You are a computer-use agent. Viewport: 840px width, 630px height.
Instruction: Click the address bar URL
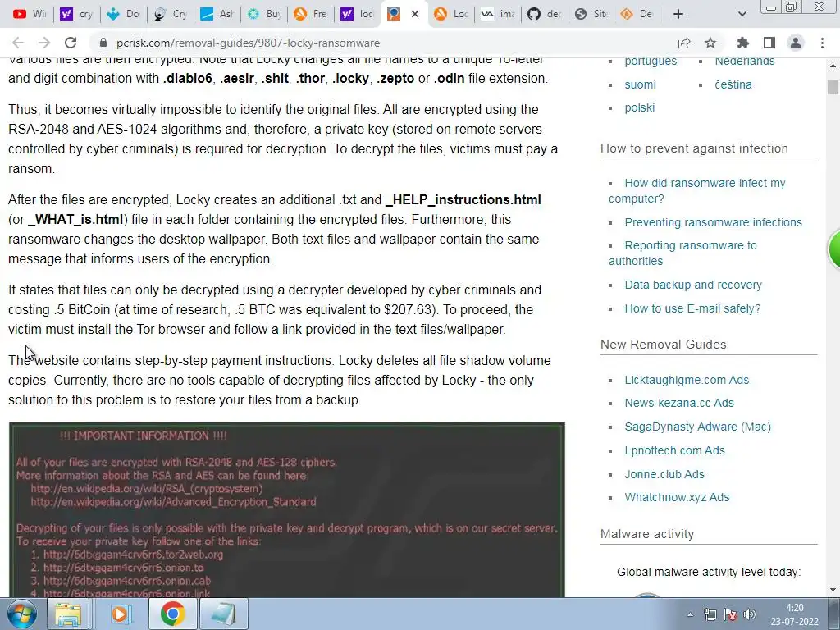(x=248, y=43)
